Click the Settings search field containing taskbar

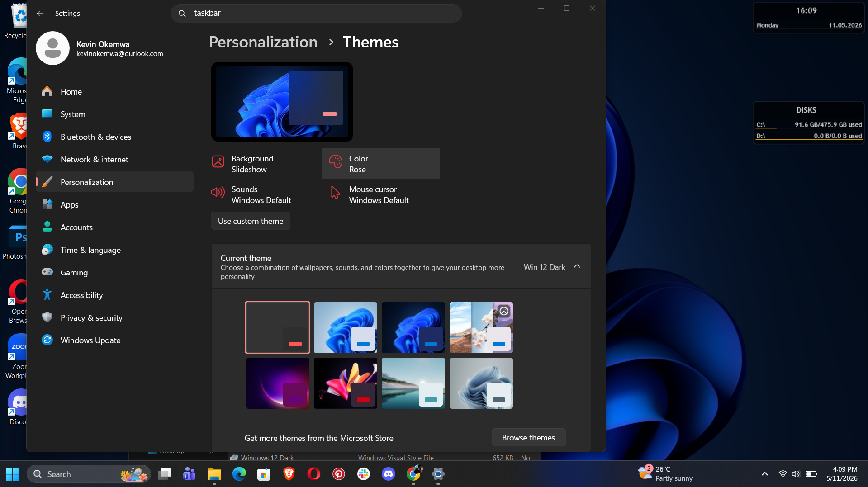click(316, 14)
